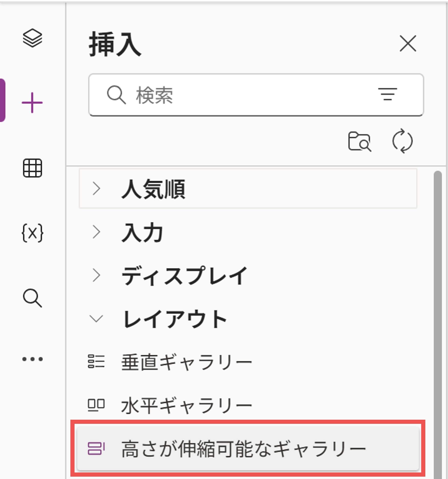The height and width of the screenshot is (479, 448).
Task: Open the Data table icon
Action: 32,168
